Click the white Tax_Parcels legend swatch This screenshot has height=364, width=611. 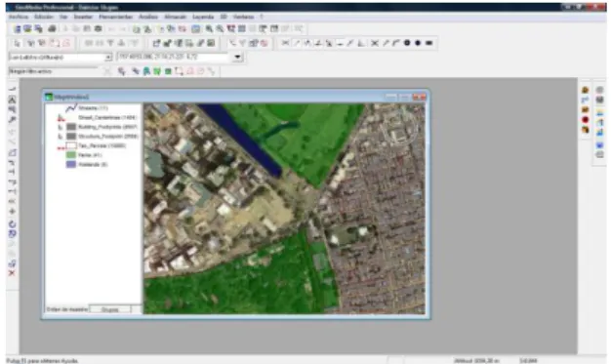(x=71, y=145)
